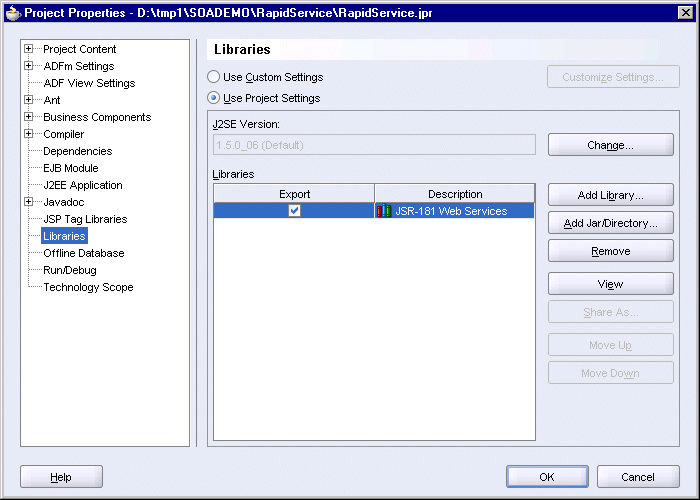Image resolution: width=700 pixels, height=500 pixels.
Task: Click Customize Settings... button
Action: [x=613, y=77]
